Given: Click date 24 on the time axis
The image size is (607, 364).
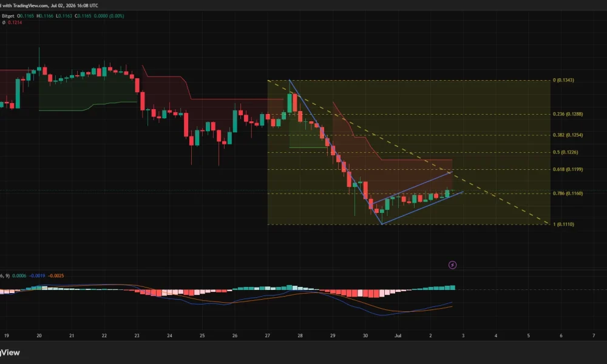Looking at the screenshot, I should pos(169,335).
